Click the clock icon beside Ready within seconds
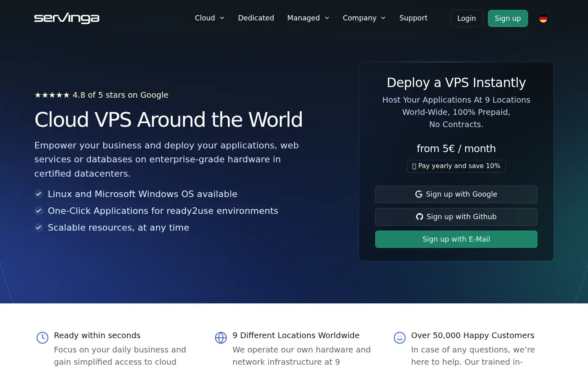Image resolution: width=588 pixels, height=368 pixels. click(x=42, y=338)
